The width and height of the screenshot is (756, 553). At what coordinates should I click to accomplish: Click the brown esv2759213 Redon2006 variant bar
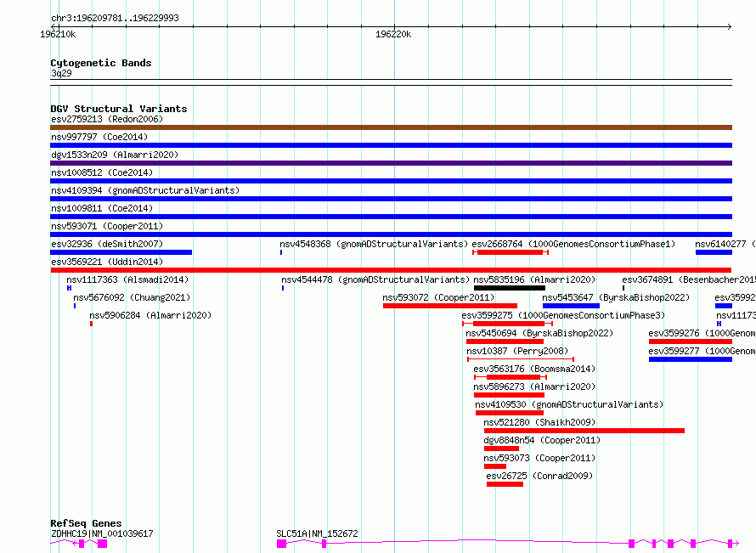coord(391,127)
